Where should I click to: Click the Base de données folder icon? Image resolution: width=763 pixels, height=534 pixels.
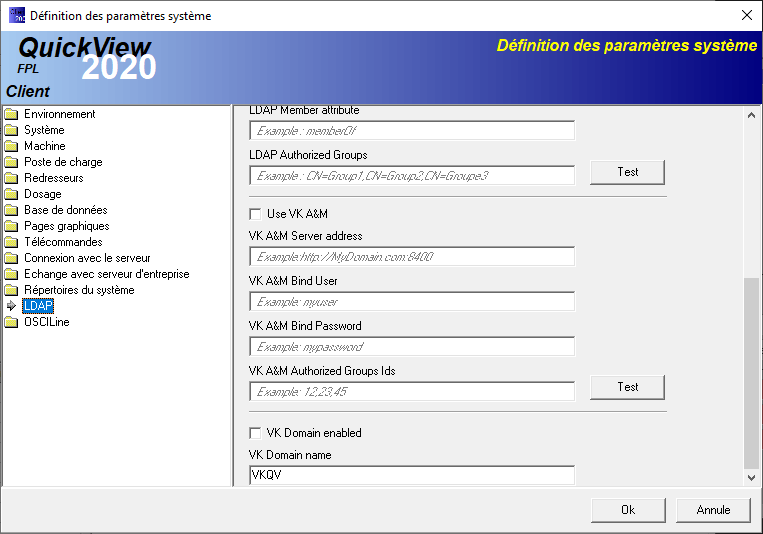click(x=11, y=210)
